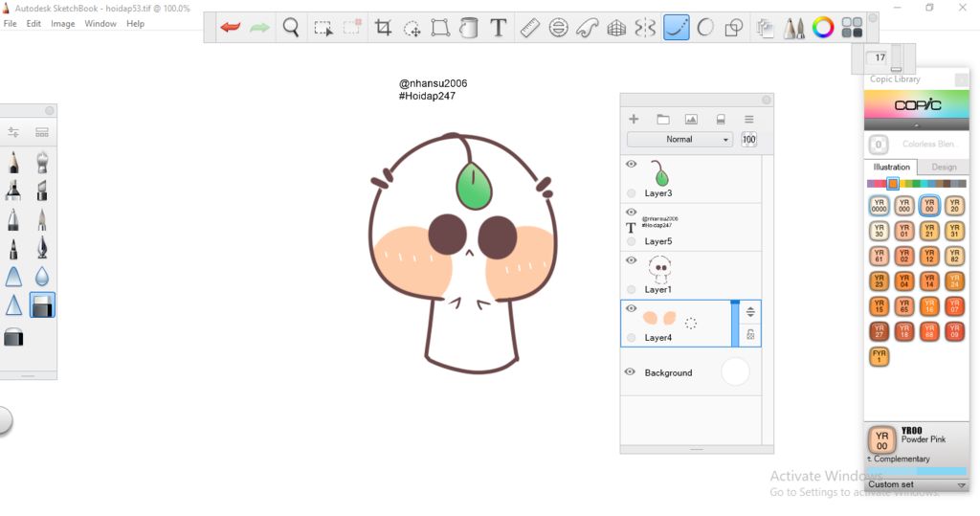Select the Layer5 text layer thumbnail
980x516 pixels.
click(x=659, y=222)
